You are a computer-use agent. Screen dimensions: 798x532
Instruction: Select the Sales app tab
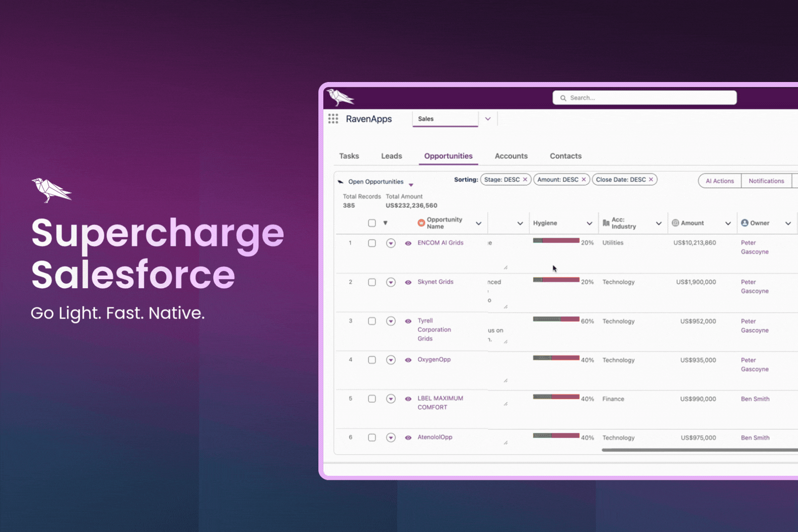click(445, 119)
